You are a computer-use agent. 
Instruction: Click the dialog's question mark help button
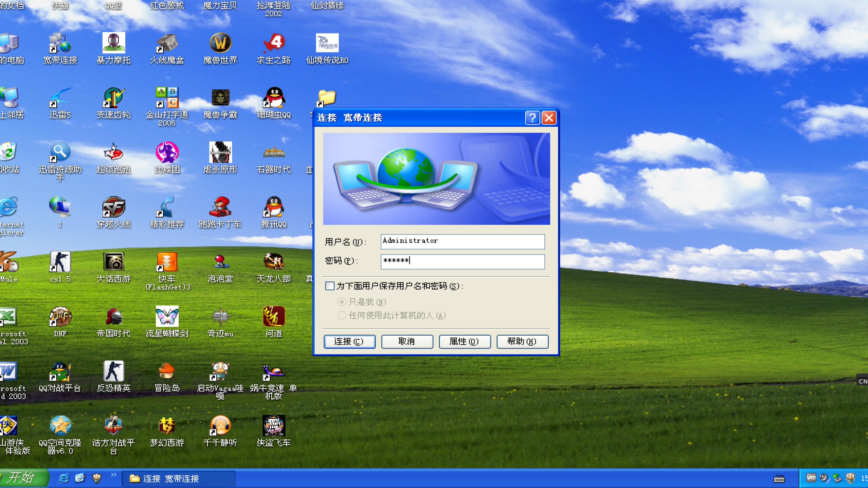532,118
